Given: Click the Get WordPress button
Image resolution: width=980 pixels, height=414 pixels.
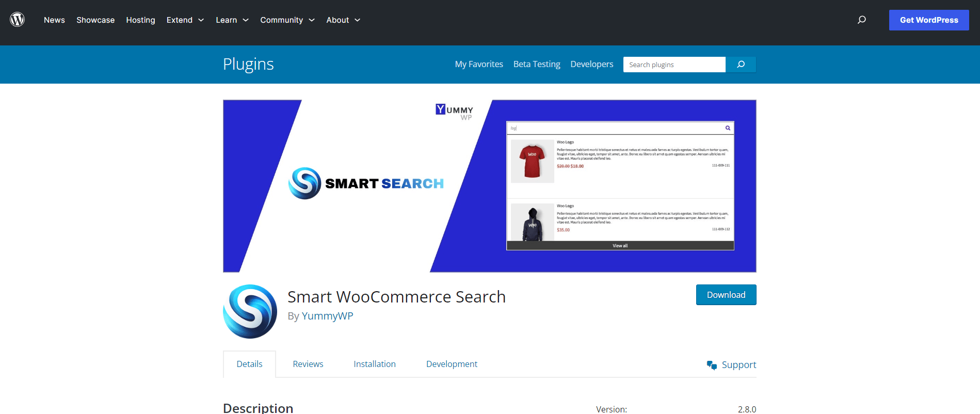Looking at the screenshot, I should [x=929, y=20].
